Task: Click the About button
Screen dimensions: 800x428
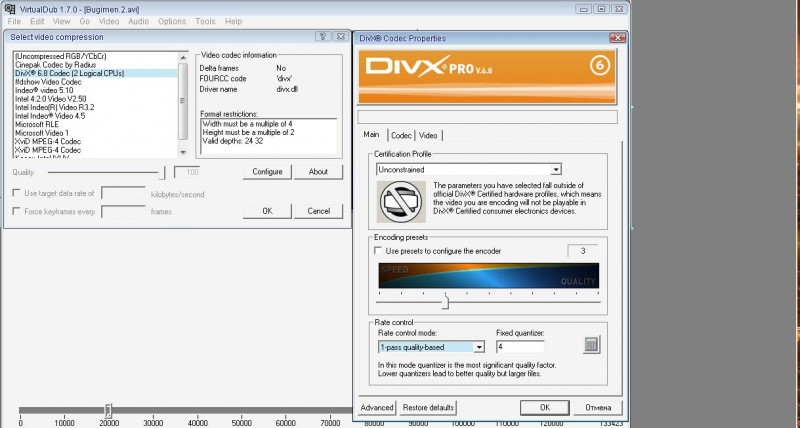Action: click(x=318, y=172)
